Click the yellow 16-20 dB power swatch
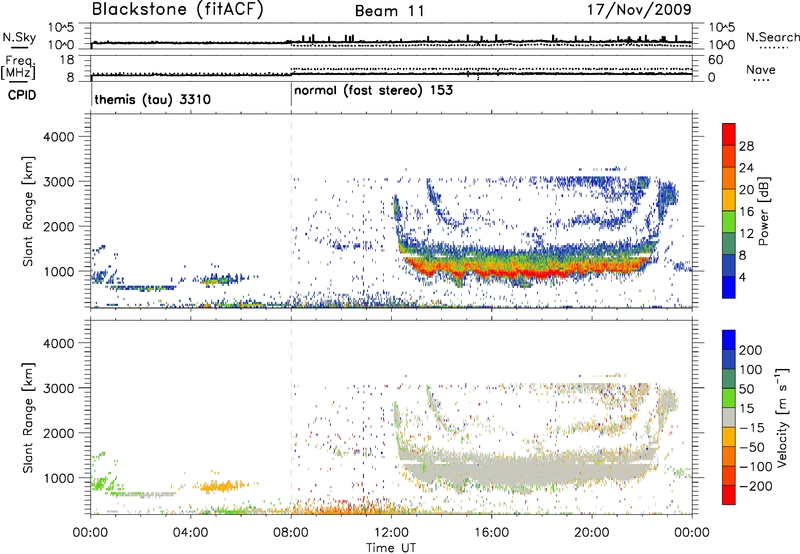800x554 pixels. coord(729,199)
